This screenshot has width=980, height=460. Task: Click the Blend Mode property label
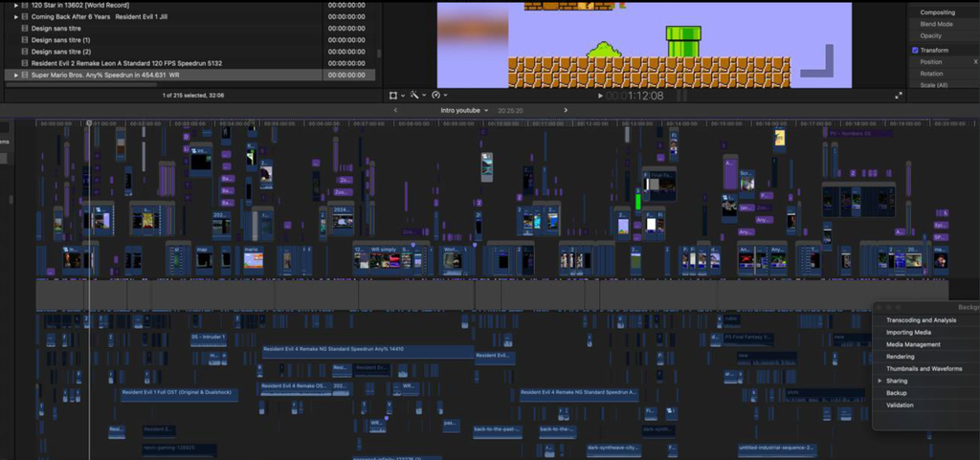click(936, 24)
